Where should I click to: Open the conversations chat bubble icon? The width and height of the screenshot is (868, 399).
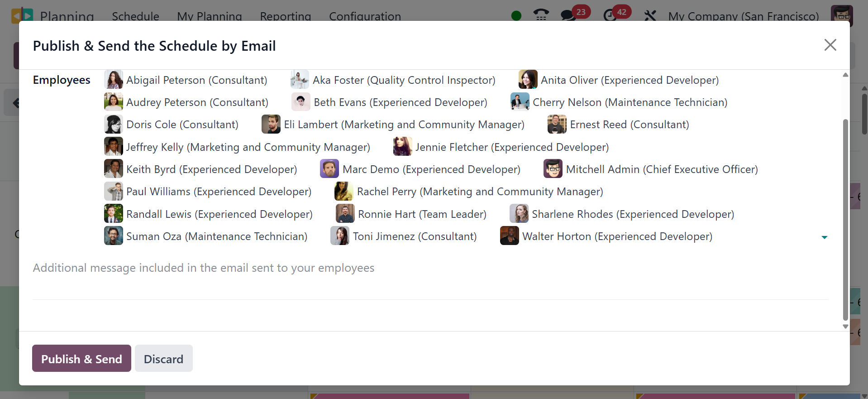pyautogui.click(x=567, y=15)
